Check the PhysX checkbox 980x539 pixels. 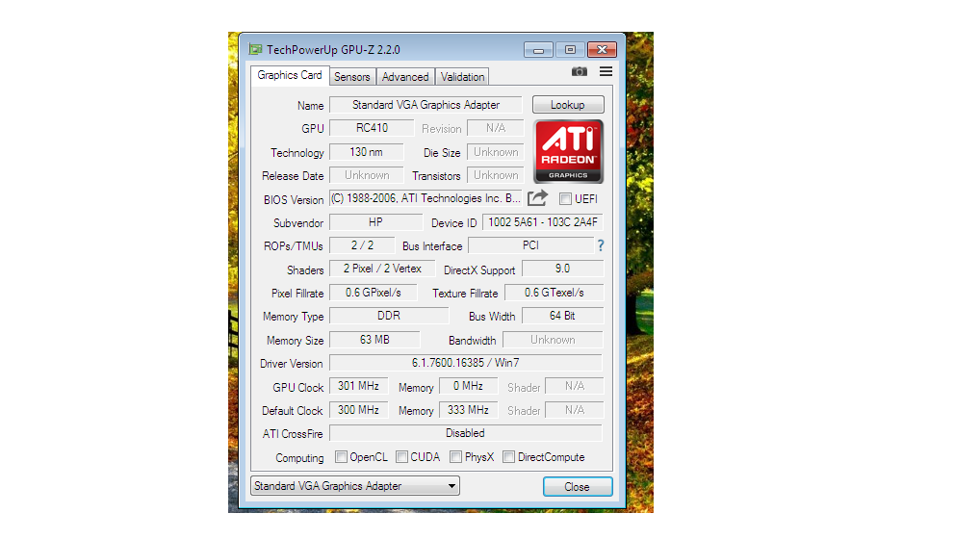[x=455, y=457]
